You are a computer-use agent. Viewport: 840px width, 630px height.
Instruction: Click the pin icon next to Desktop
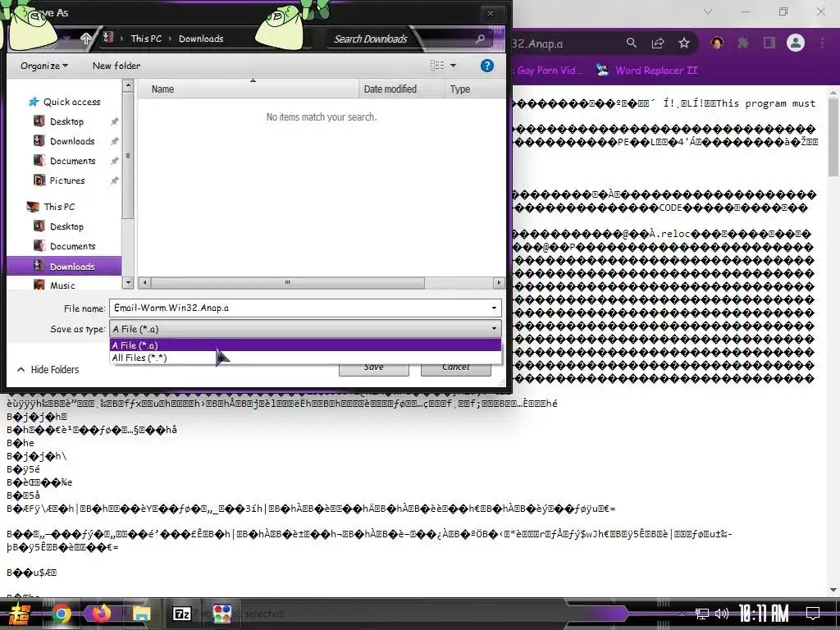tap(114, 121)
